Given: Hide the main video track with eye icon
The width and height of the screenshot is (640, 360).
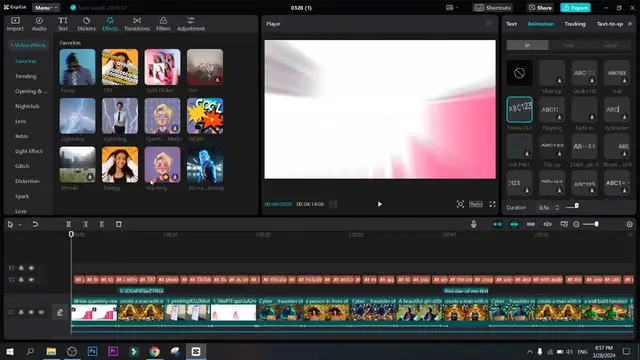Looking at the screenshot, I should point(31,312).
